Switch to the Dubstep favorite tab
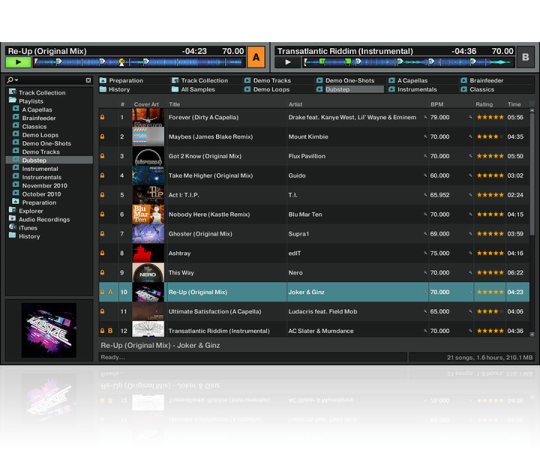This screenshot has width=540, height=450. (350, 89)
